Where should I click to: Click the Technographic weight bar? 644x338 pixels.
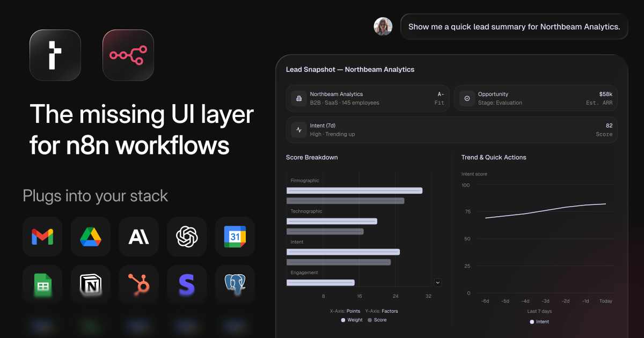pos(332,221)
